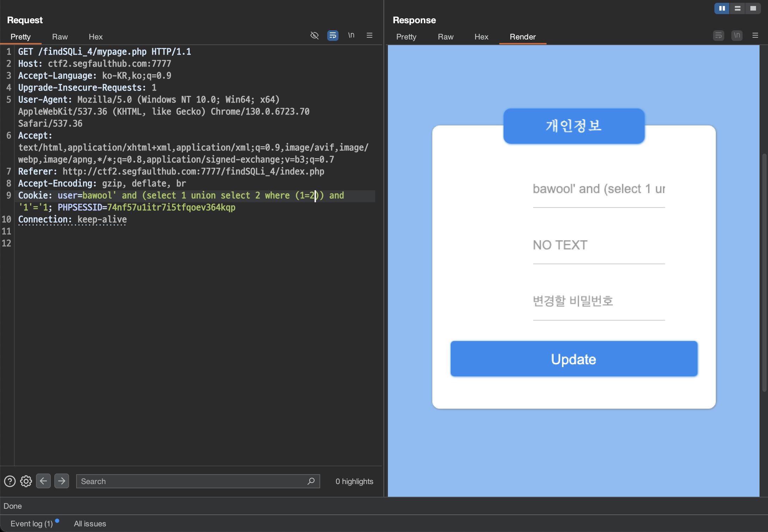This screenshot has width=768, height=532.
Task: Go to previous search match arrow
Action: point(43,481)
